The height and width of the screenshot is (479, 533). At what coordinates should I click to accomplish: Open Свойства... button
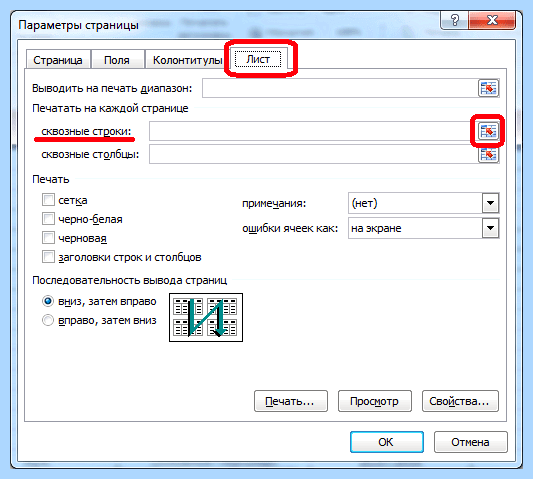coord(460,401)
